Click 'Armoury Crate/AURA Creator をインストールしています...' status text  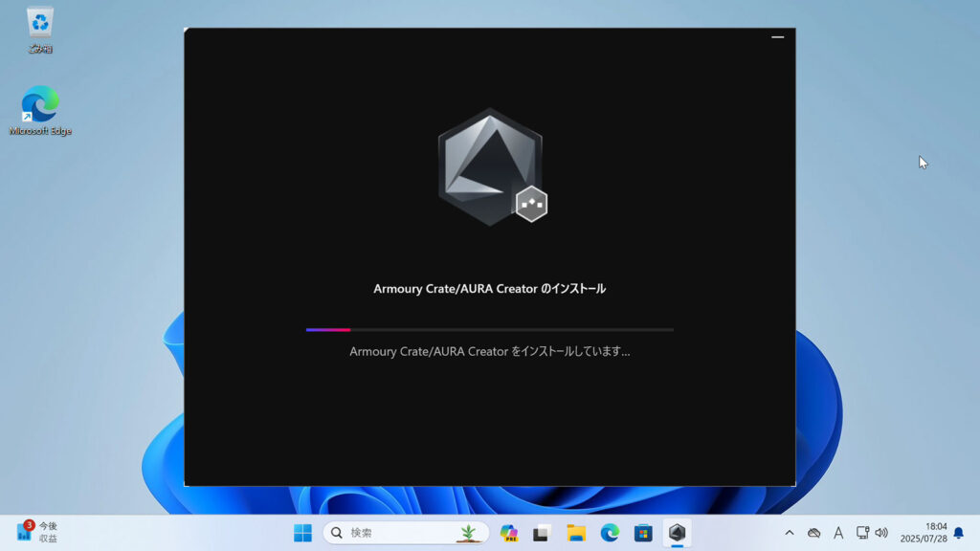[489, 352]
